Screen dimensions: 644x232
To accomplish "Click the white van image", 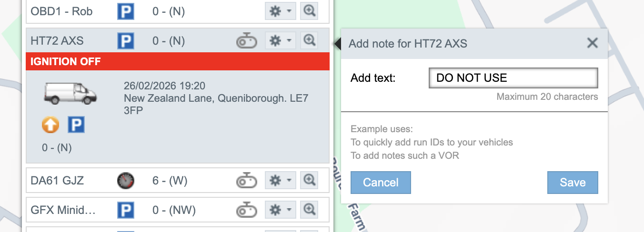I will point(70,93).
